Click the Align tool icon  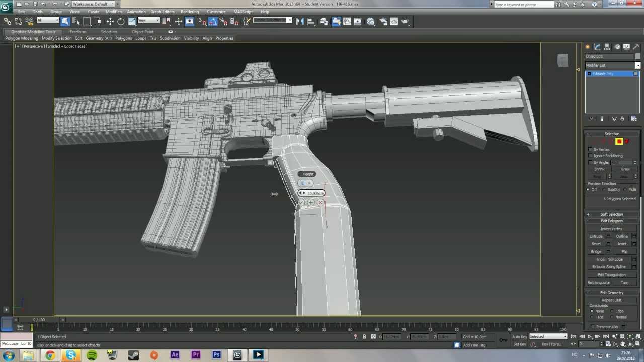tap(310, 21)
